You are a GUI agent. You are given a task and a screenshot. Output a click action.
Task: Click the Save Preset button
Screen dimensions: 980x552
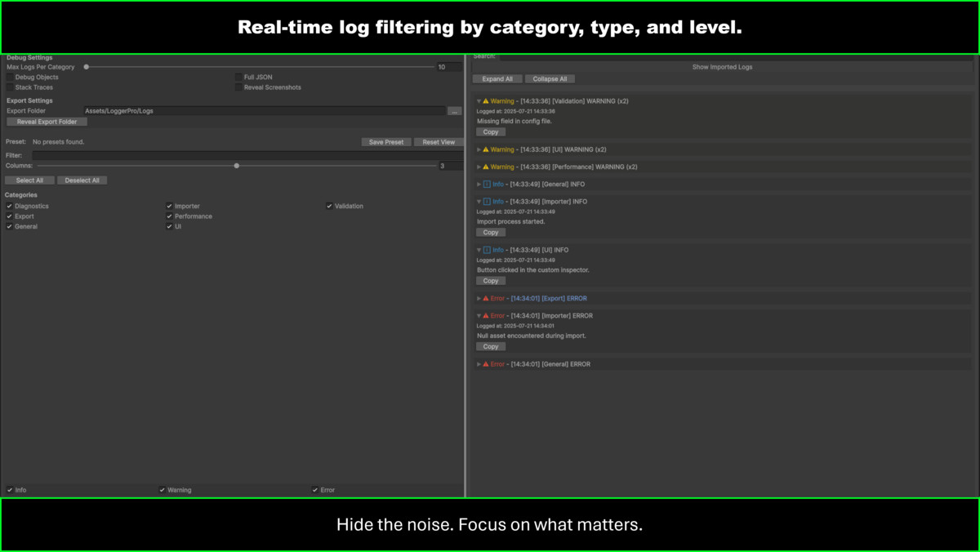tap(386, 142)
